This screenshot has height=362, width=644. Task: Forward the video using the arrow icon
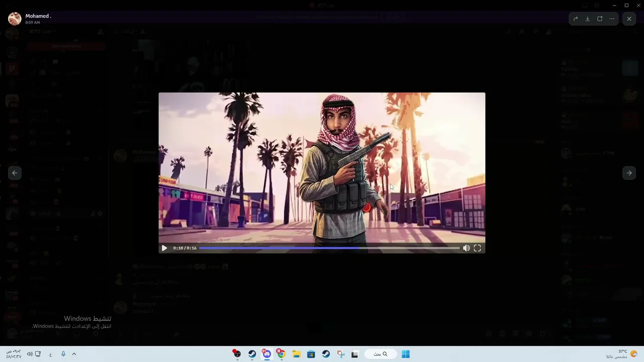pos(576,19)
